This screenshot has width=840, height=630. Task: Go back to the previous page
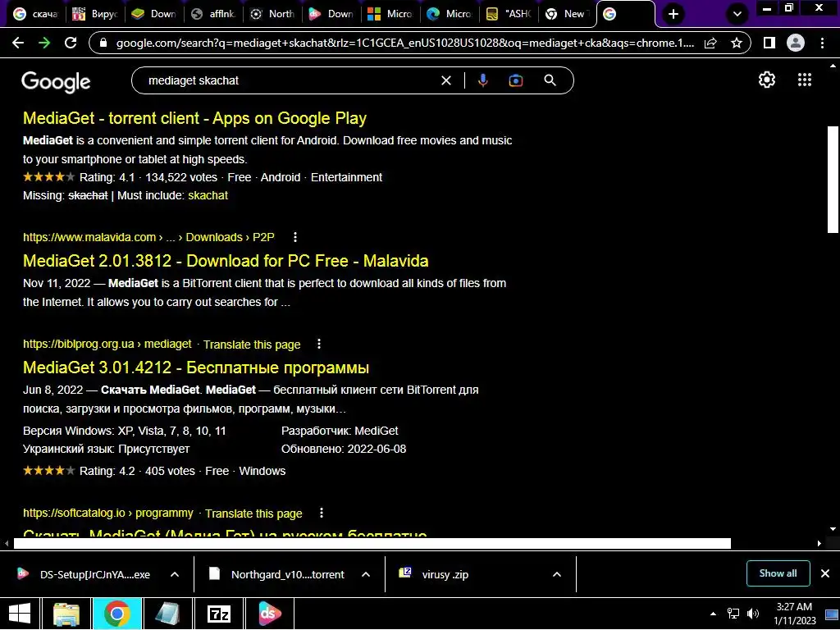(18, 43)
